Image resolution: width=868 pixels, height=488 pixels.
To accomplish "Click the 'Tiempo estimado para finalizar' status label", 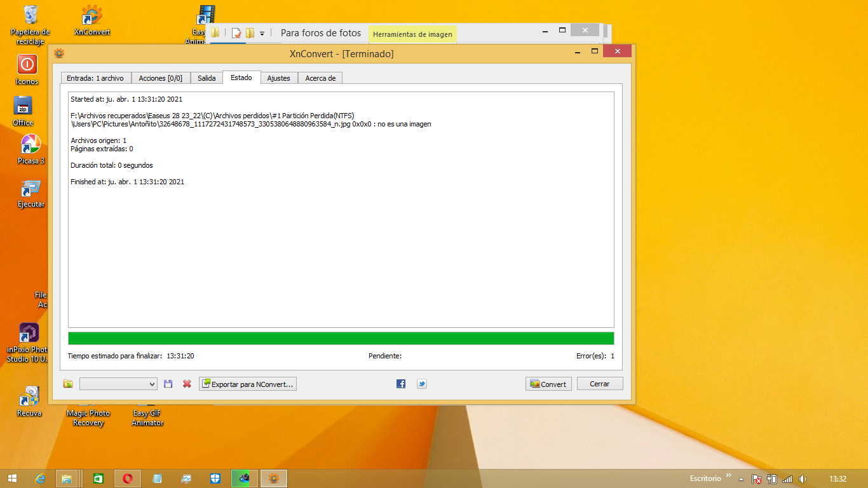I will pos(115,356).
